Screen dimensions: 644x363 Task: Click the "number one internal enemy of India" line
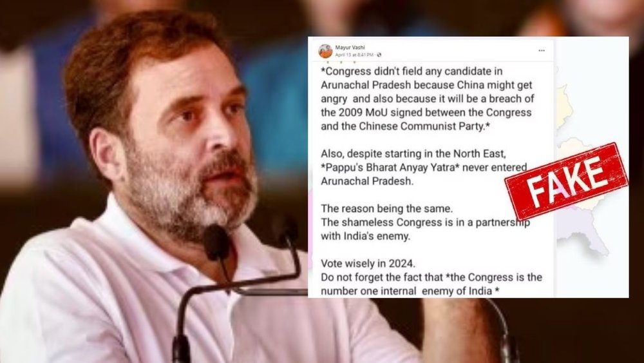(x=410, y=291)
